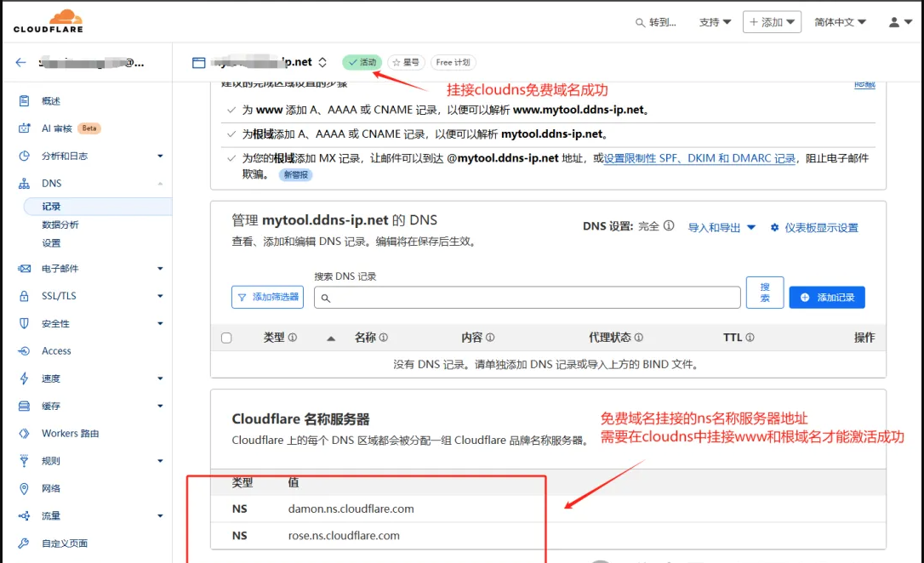Click the 缓存 storage icon

(x=24, y=406)
